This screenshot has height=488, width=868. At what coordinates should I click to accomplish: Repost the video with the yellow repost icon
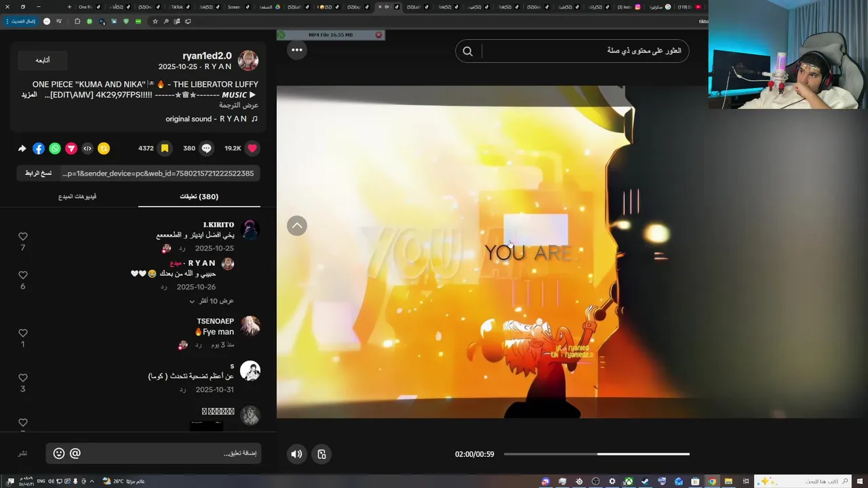(104, 148)
